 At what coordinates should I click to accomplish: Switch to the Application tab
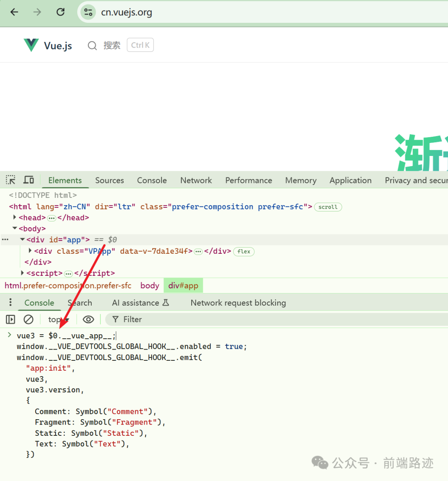click(x=351, y=180)
